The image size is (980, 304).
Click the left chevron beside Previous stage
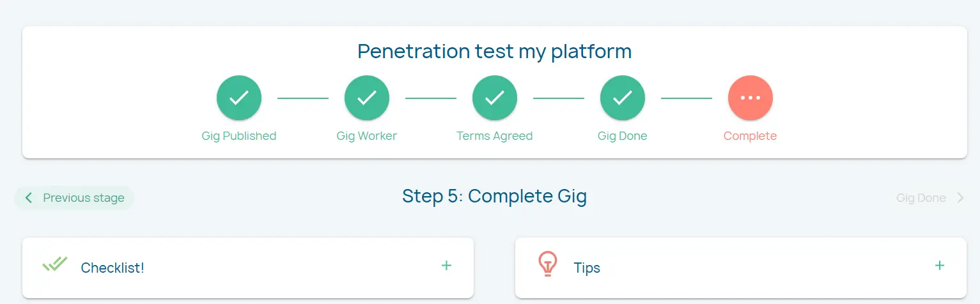(29, 198)
